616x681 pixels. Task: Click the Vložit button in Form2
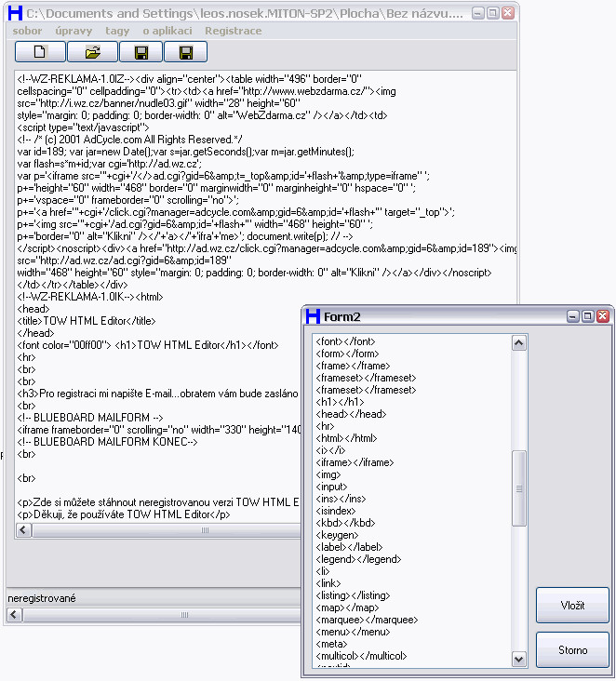click(572, 606)
